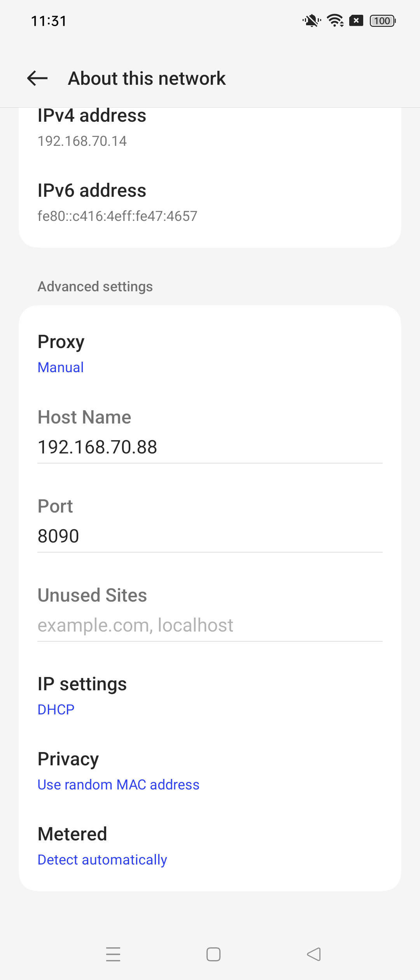This screenshot has height=980, width=420.
Task: Tap the About this network title
Action: tap(147, 79)
